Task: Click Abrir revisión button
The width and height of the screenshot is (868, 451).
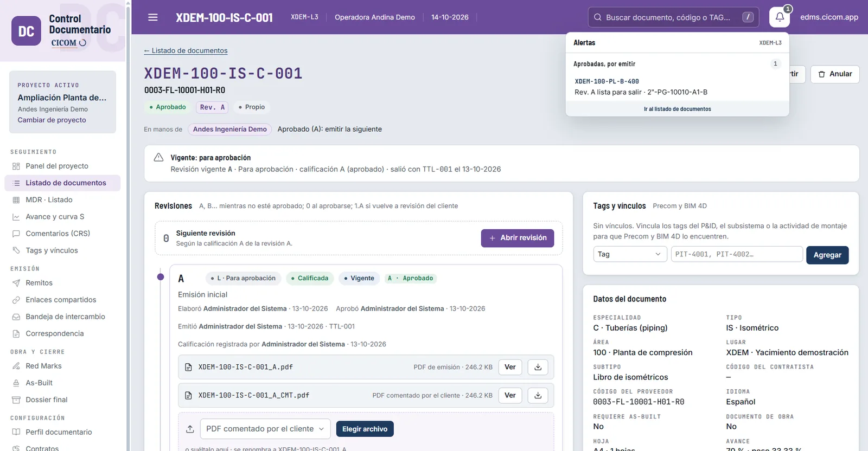Action: (x=518, y=238)
